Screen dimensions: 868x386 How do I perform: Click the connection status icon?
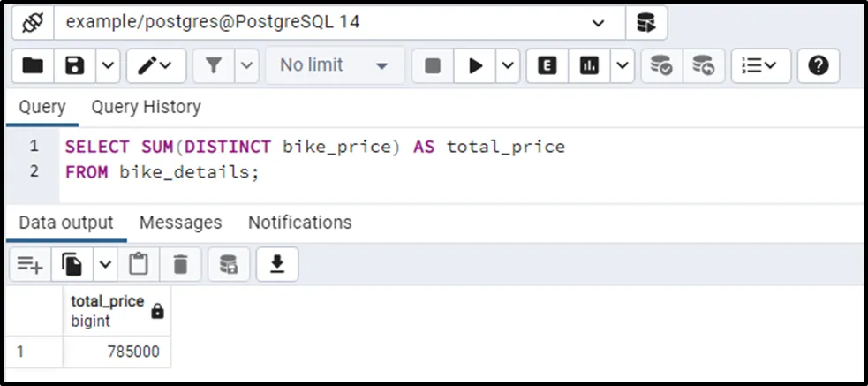[x=32, y=22]
